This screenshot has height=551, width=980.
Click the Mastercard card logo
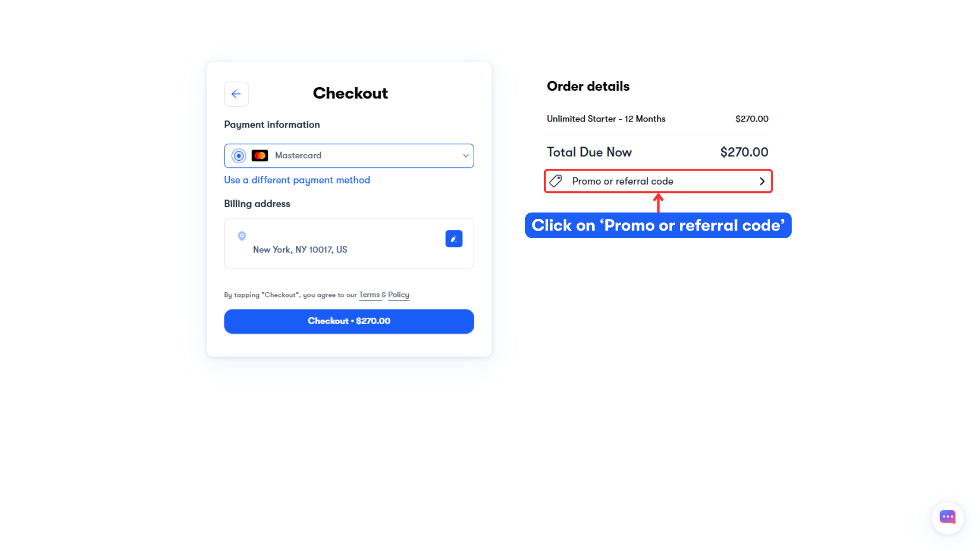click(x=260, y=155)
